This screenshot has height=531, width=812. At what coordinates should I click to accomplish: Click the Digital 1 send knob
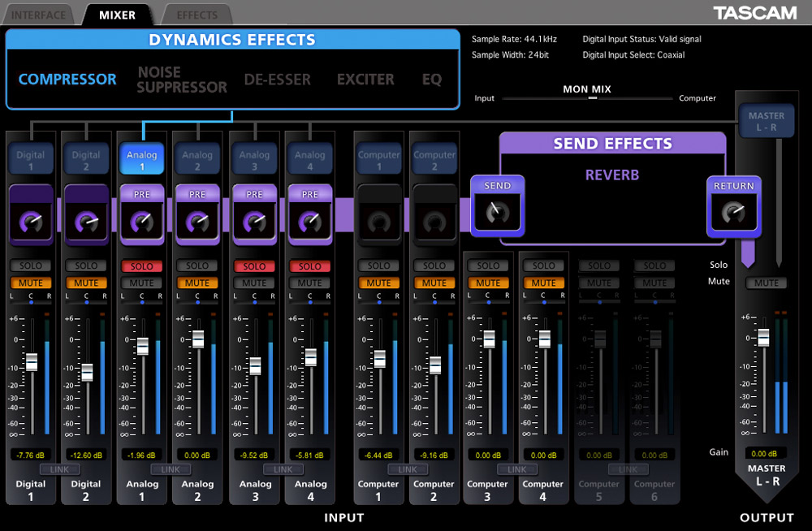coord(31,221)
